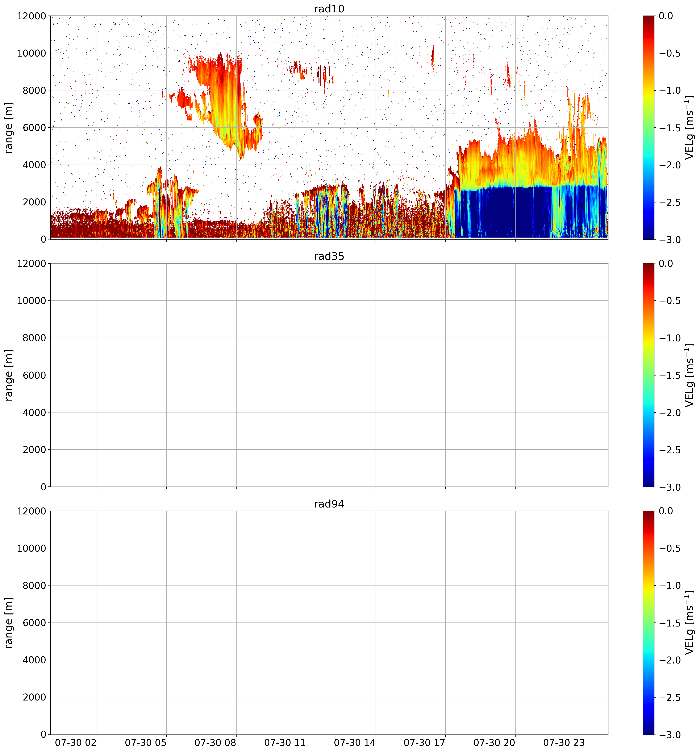
Task: Click the 'range [m]' label of rad35 panel
Action: coord(9,375)
